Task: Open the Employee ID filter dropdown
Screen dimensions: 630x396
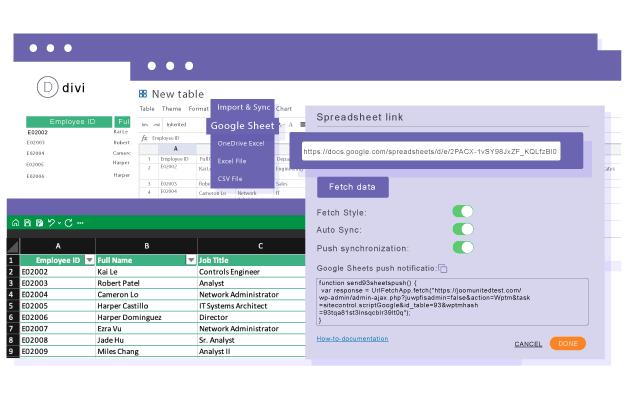Action: 90,260
